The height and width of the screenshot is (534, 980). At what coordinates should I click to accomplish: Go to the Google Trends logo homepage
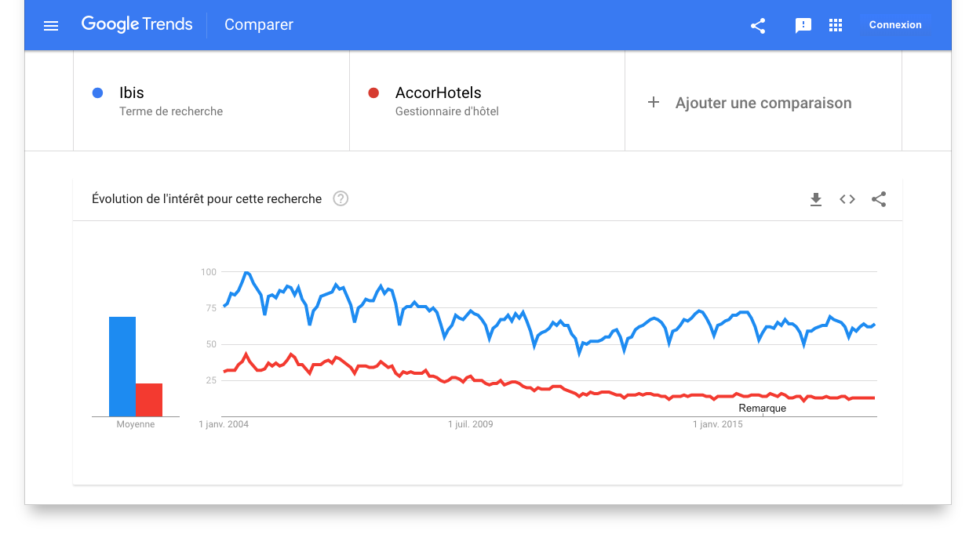click(137, 24)
